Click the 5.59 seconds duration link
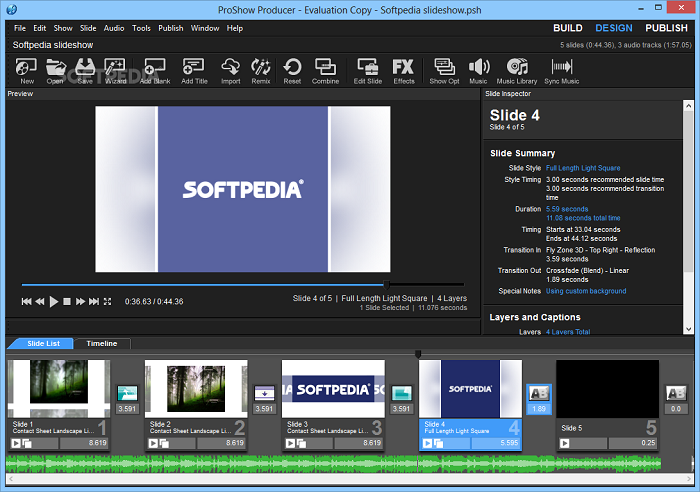This screenshot has width=700, height=492. 567,209
